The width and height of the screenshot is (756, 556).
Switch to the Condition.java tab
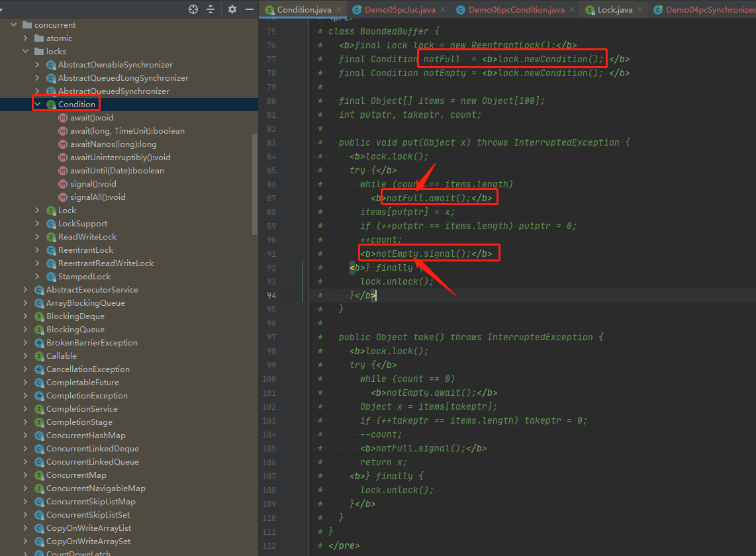tap(304, 10)
